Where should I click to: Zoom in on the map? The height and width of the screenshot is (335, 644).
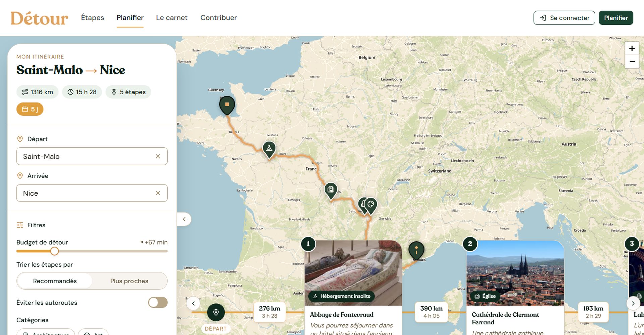tap(632, 48)
